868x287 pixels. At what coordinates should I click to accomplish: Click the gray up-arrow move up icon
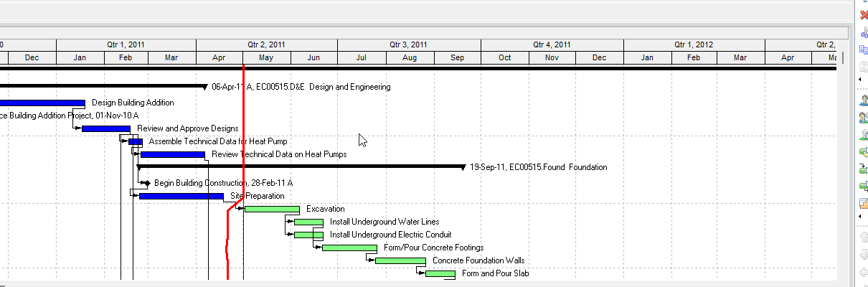[x=864, y=237]
